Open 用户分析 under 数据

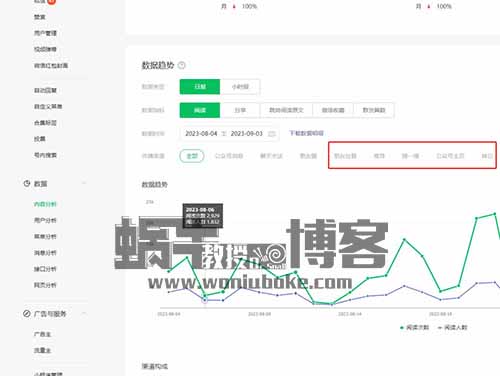coord(45,220)
